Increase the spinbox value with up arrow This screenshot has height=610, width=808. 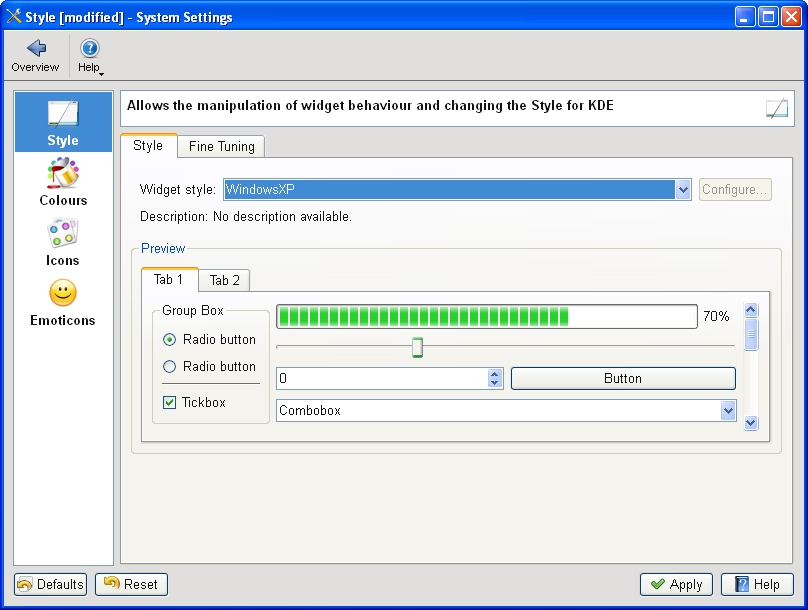[x=495, y=374]
